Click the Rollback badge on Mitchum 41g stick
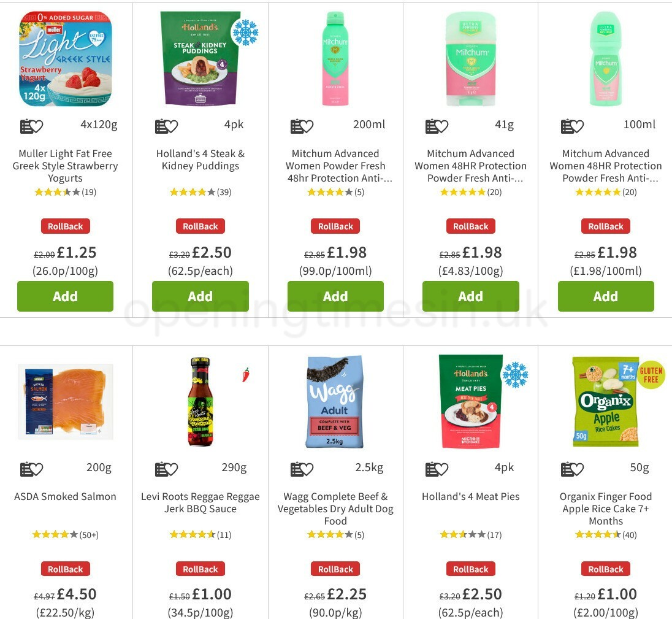Screen dimensions: 672x619 (x=470, y=226)
